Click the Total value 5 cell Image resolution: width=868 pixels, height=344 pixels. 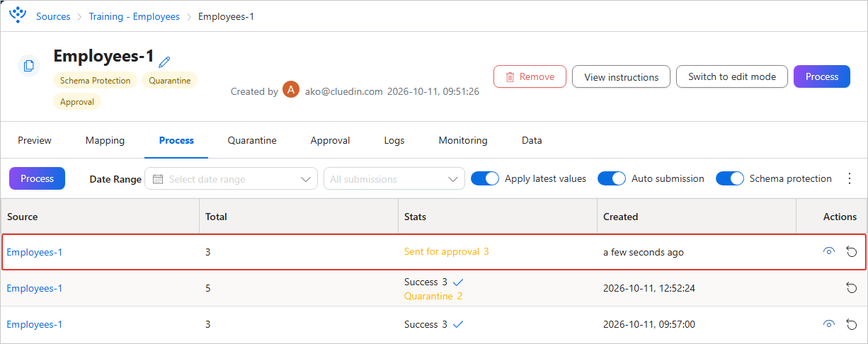(x=298, y=288)
